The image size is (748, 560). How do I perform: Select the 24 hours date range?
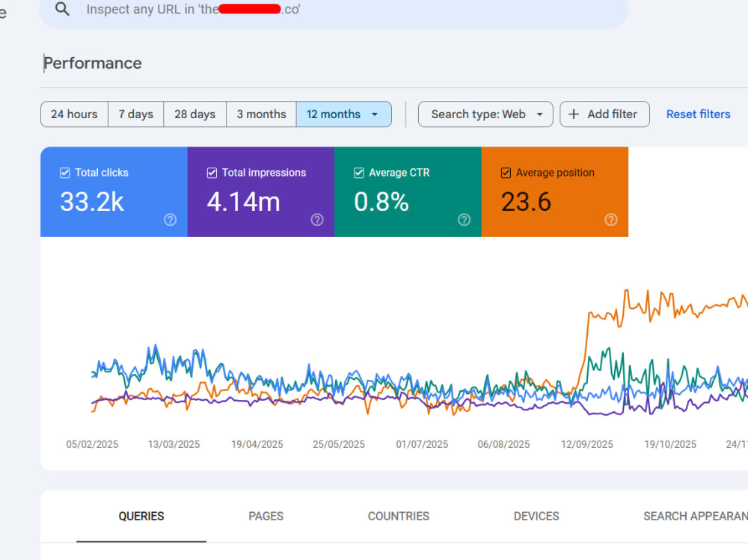click(x=74, y=114)
